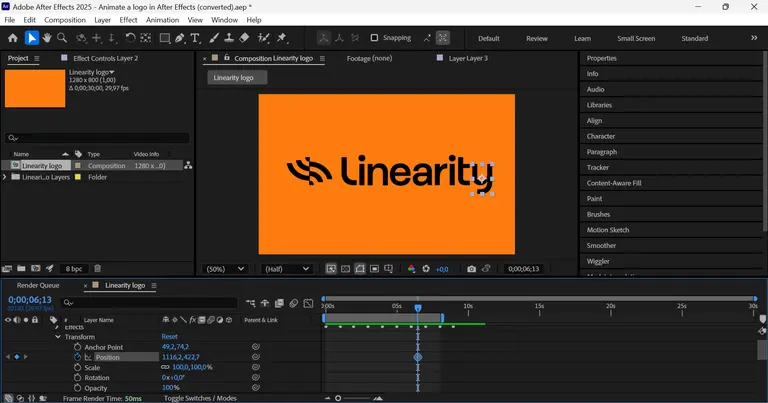The width and height of the screenshot is (768, 403).
Task: Switch to the Review workspace
Action: (537, 38)
